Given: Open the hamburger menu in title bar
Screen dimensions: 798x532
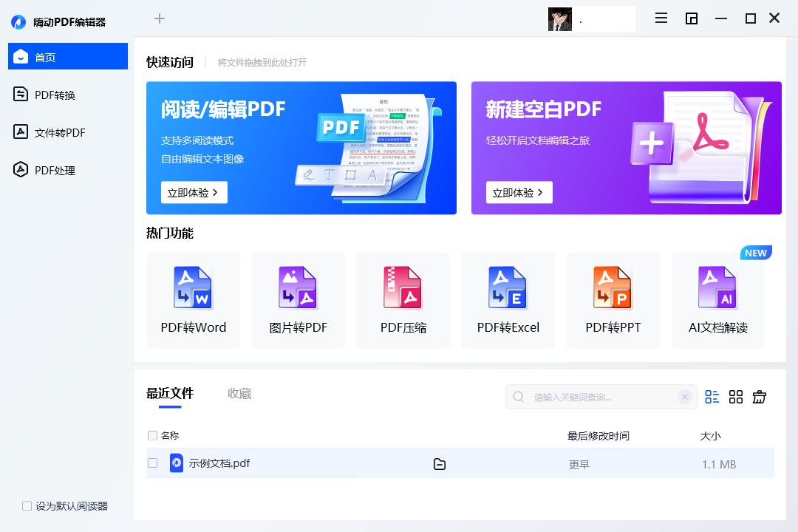Looking at the screenshot, I should tap(661, 18).
